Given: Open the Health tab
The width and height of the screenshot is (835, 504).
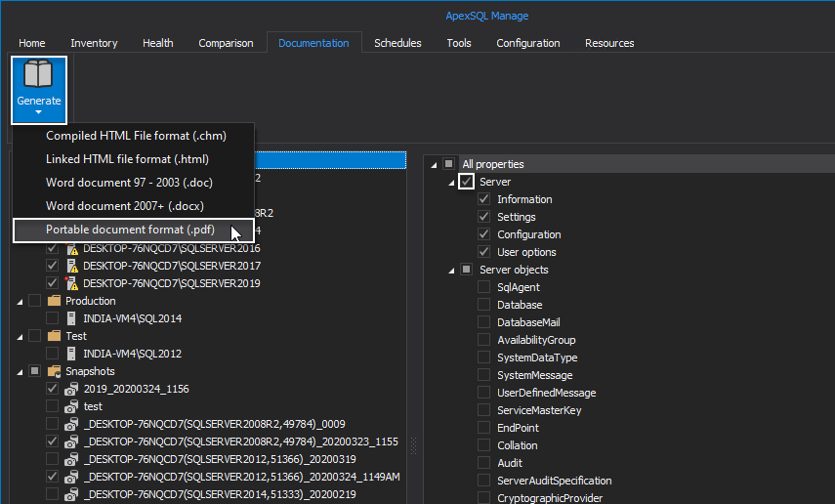Looking at the screenshot, I should (157, 43).
